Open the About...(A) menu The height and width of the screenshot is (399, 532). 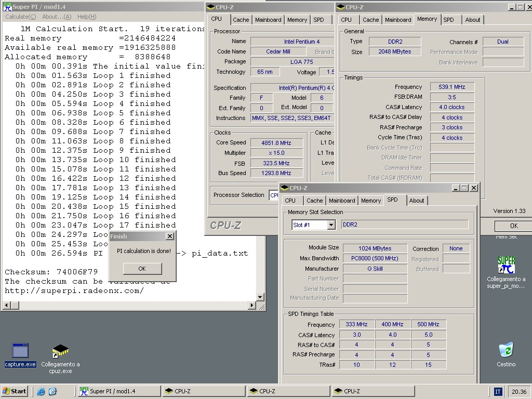(57, 17)
